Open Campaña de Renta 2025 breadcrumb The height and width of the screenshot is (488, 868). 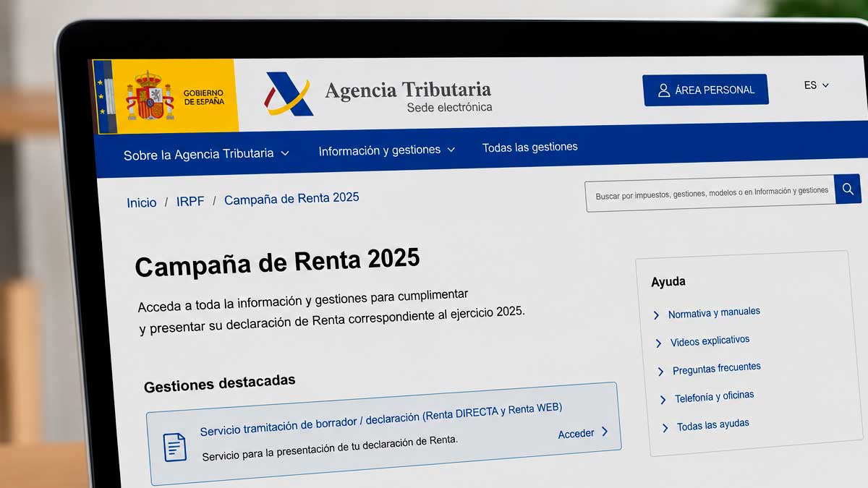(292, 199)
